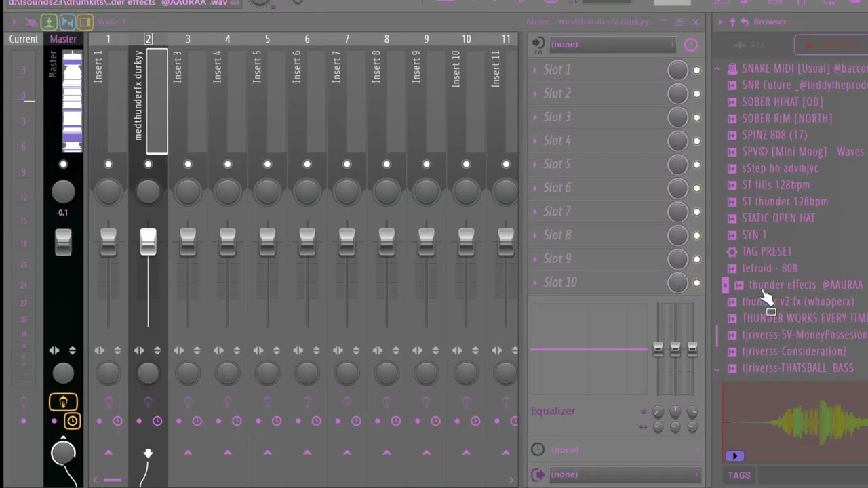The height and width of the screenshot is (488, 868).
Task: Click the Master stereo separation knob
Action: [63, 373]
